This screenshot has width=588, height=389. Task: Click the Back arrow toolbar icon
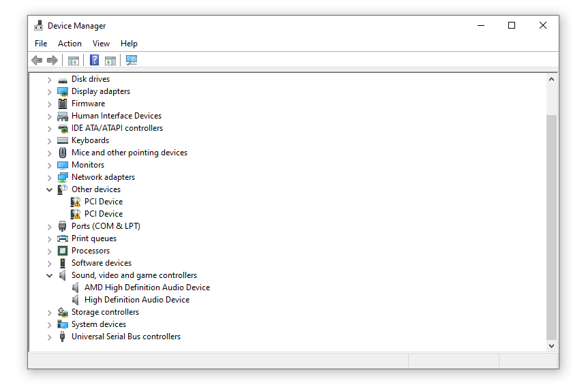click(37, 60)
